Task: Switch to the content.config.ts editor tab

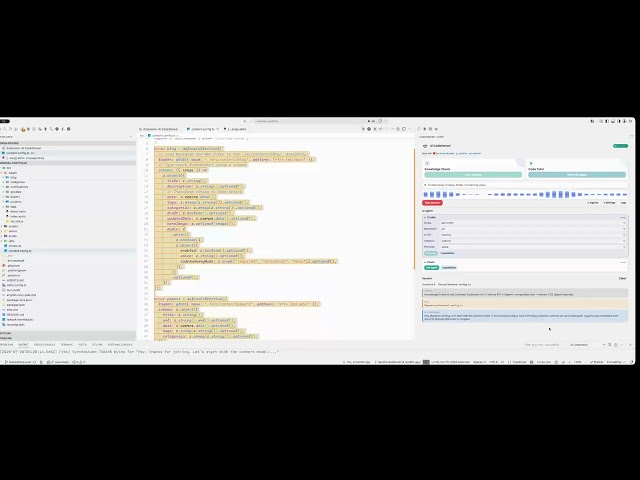Action: (202, 129)
